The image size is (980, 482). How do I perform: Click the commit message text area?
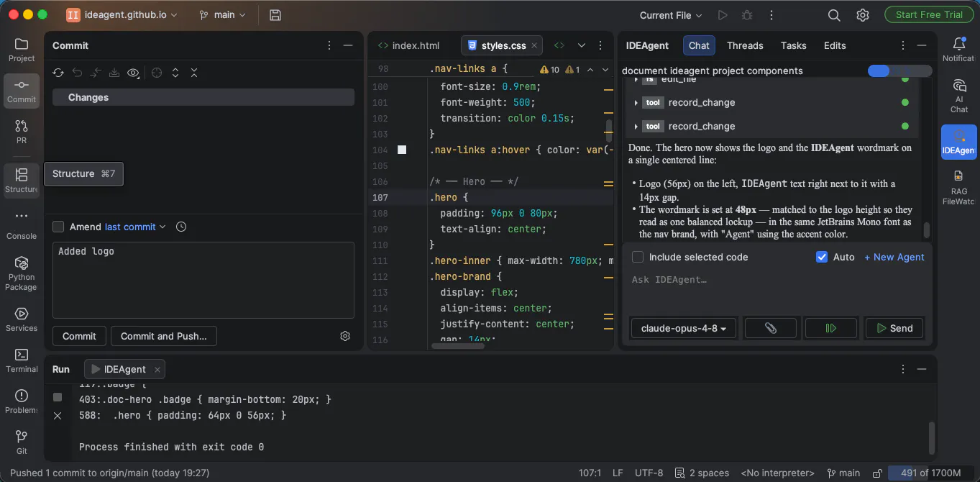(203, 280)
